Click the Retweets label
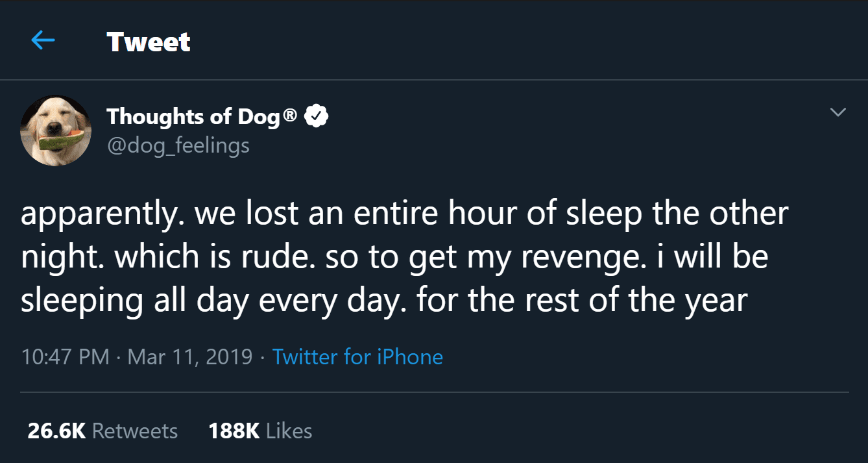Viewport: 868px width, 463px height. coord(135,431)
